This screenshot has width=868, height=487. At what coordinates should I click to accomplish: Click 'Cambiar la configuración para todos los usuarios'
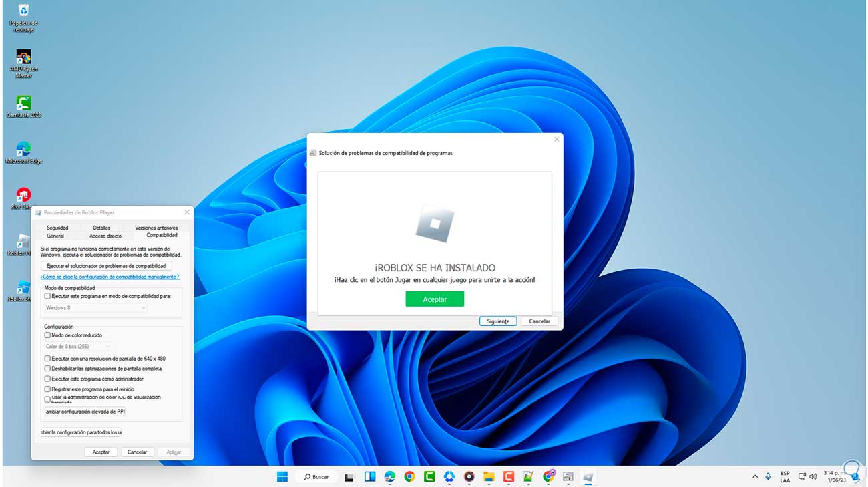point(81,432)
